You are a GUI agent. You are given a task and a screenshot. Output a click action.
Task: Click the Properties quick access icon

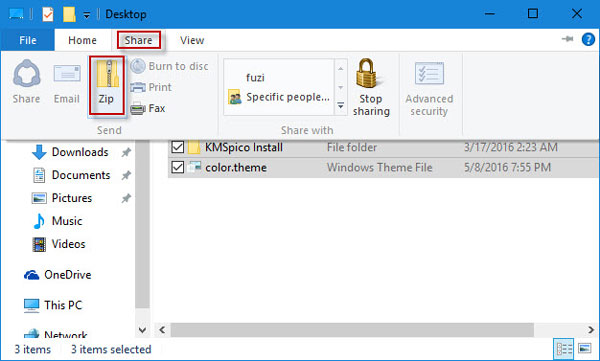coord(48,15)
